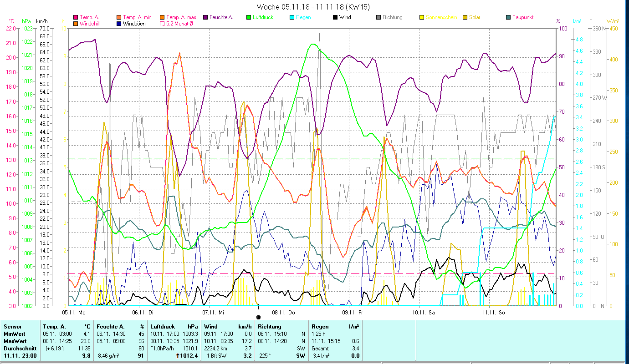Screen dimensions: 629x364
Task: Click the Solar legend swatch
Action: pos(465,17)
